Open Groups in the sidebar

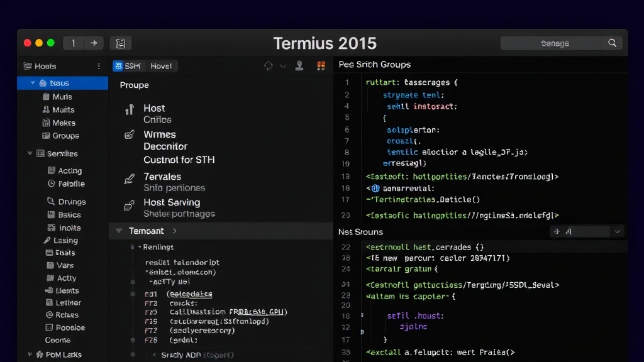coord(65,136)
